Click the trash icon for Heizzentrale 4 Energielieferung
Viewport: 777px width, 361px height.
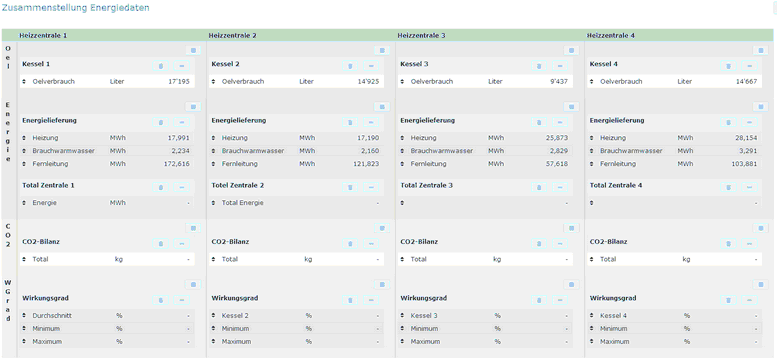point(728,123)
